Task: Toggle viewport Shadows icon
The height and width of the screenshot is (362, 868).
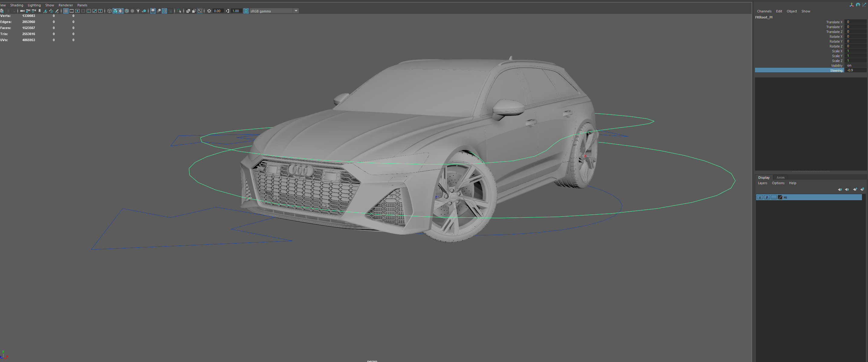Action: click(x=144, y=11)
